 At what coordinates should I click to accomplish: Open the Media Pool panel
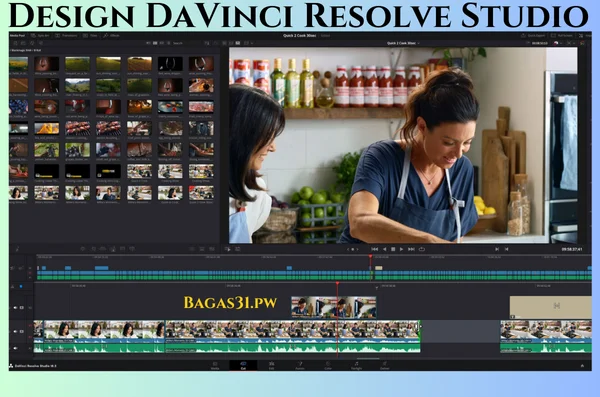(17, 36)
